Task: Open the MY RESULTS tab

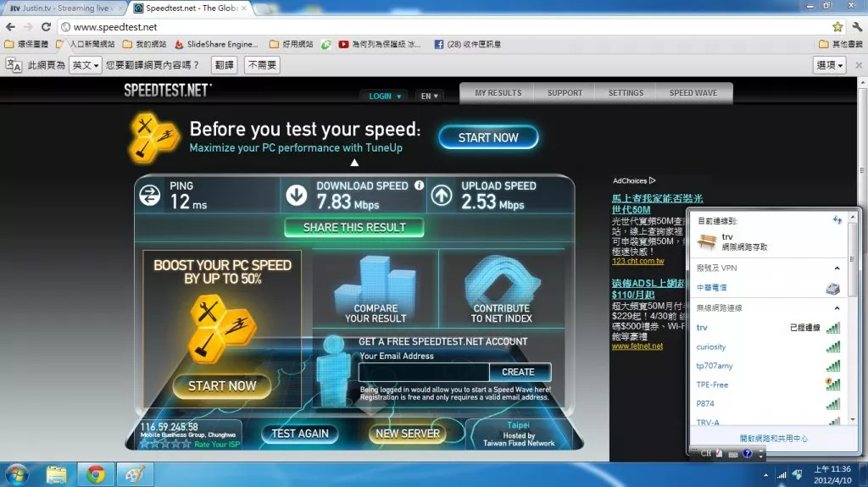Action: click(498, 93)
